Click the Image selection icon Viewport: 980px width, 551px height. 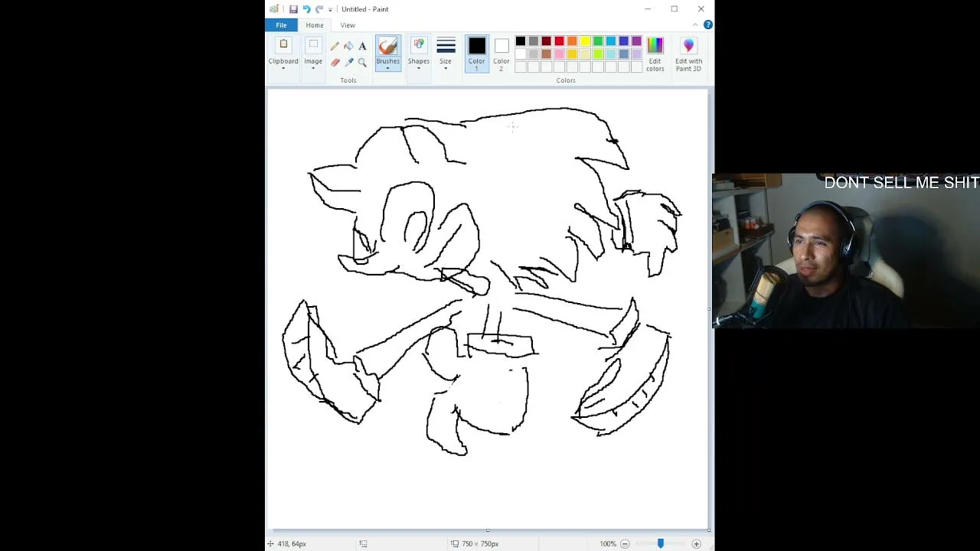313,45
